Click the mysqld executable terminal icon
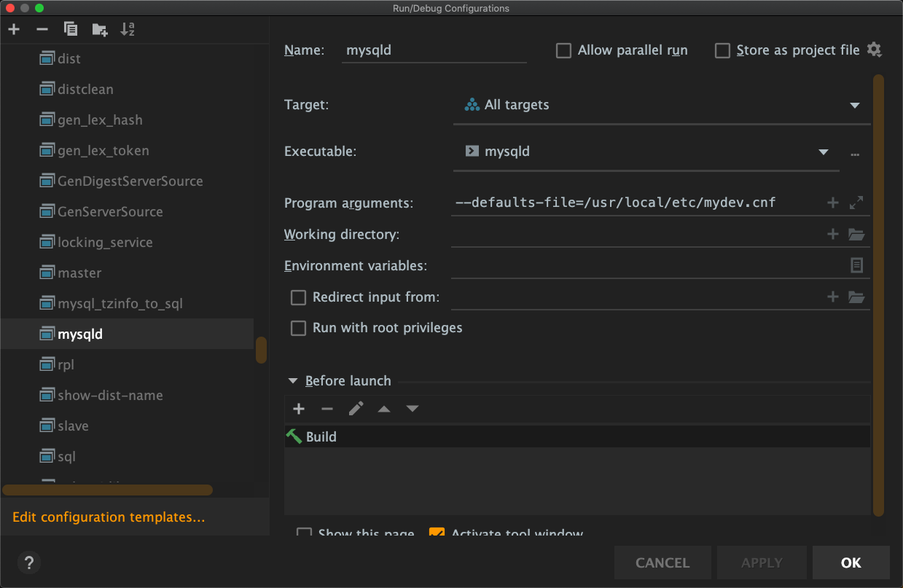The image size is (903, 588). point(472,152)
